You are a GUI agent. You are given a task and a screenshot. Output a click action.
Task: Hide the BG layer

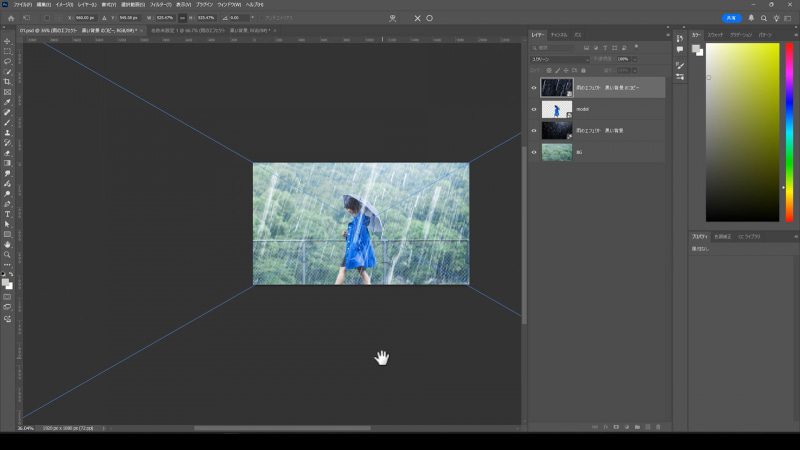534,152
